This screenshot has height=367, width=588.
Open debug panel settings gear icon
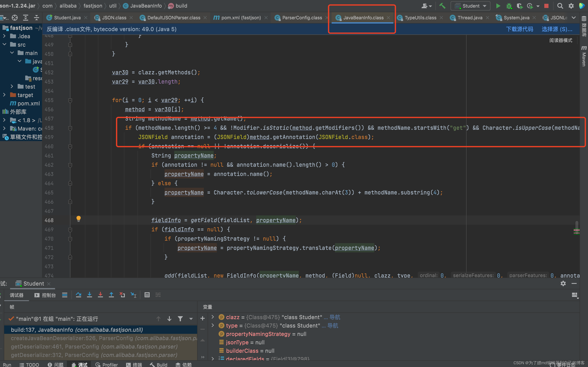tap(563, 283)
